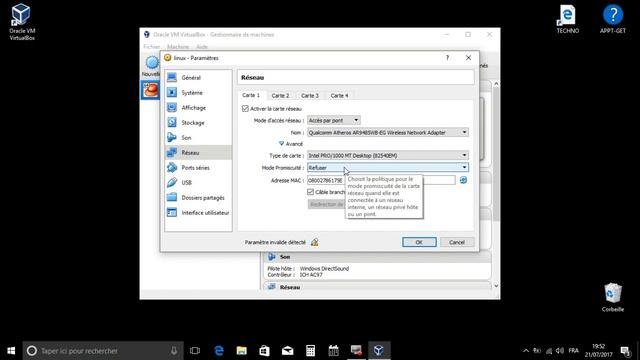This screenshot has height=360, width=640.
Task: Switch to the Carte 1 tab
Action: 251,95
